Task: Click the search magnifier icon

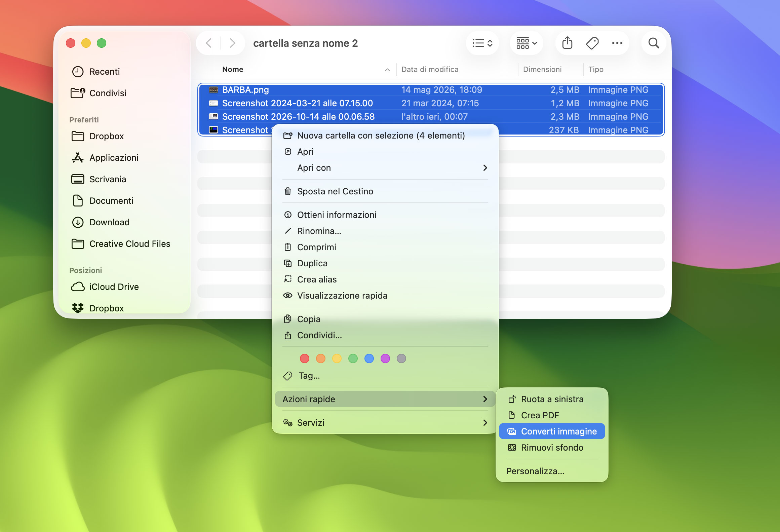Action: (x=654, y=43)
